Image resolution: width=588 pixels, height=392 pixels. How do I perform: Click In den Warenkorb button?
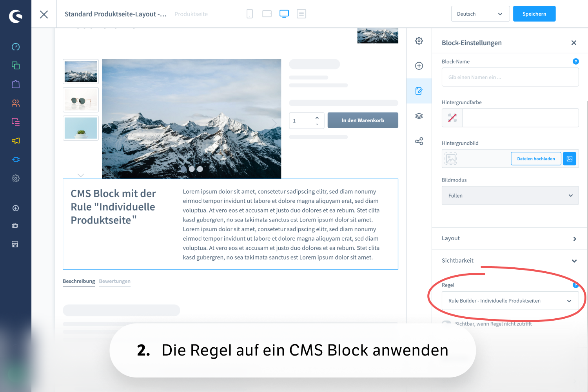point(363,120)
